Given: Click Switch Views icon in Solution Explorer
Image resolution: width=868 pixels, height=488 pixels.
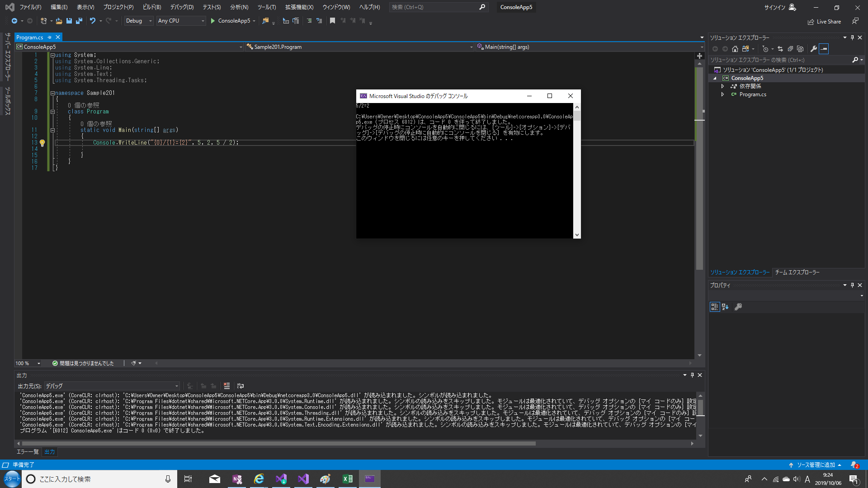Looking at the screenshot, I should [x=745, y=49].
